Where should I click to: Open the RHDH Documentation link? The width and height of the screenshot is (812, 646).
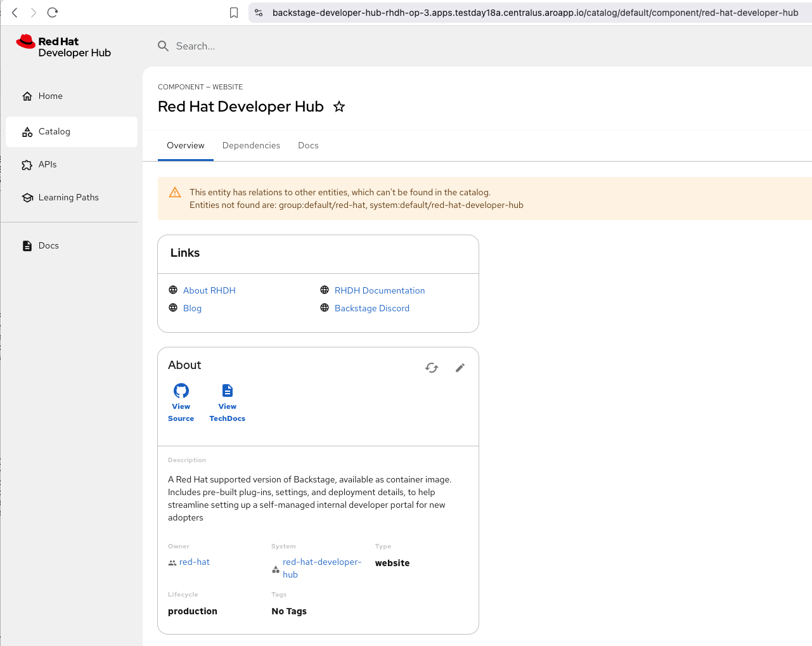(380, 290)
